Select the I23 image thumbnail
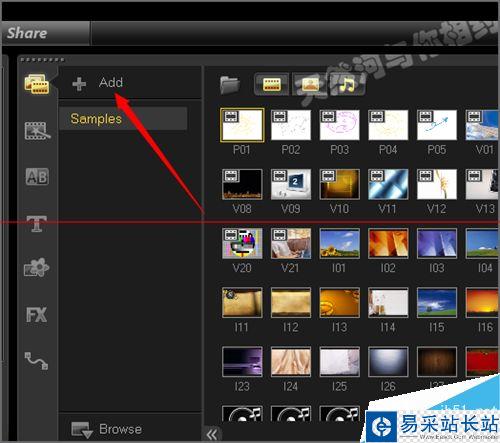This screenshot has height=443, width=500. pos(242,362)
